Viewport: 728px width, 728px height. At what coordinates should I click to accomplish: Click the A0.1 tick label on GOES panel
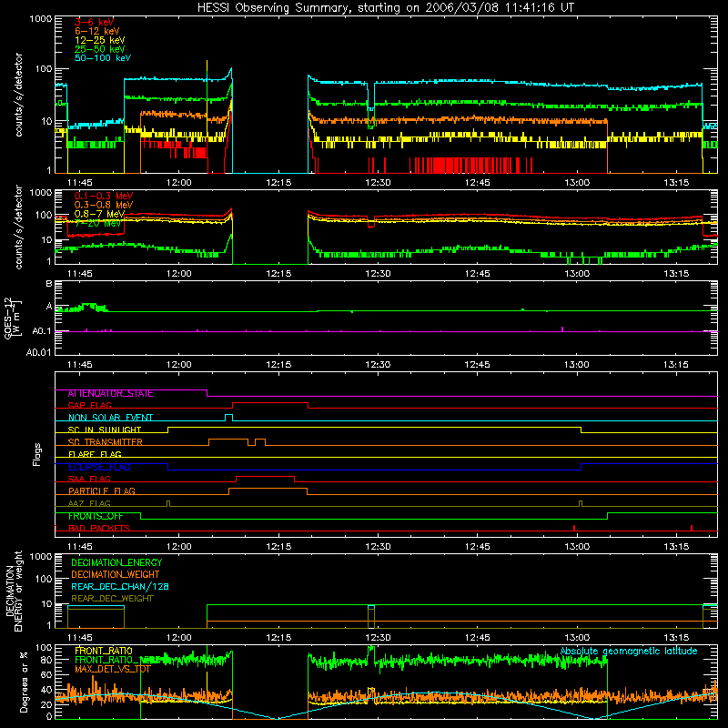tap(42, 331)
